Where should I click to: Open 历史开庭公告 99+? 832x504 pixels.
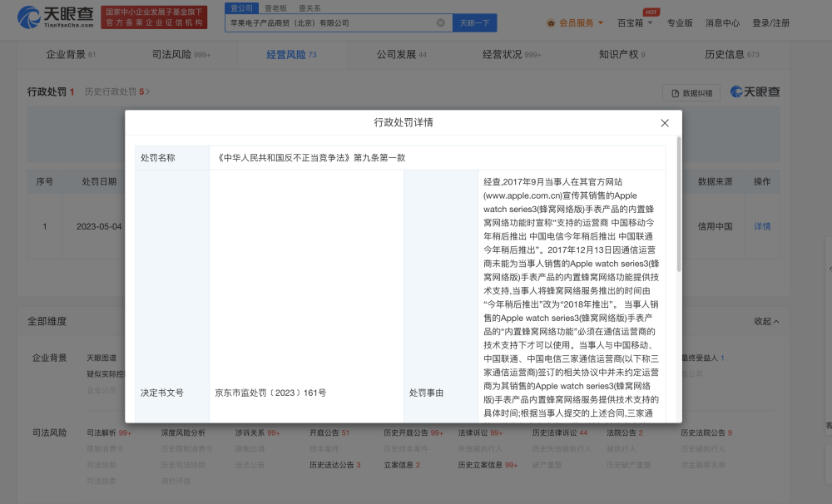(414, 433)
